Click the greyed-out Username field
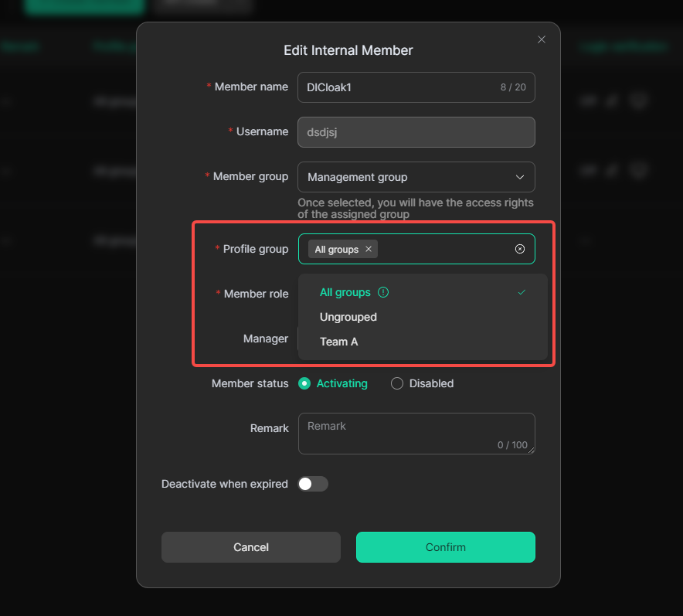Viewport: 683px width, 616px height. 416,132
